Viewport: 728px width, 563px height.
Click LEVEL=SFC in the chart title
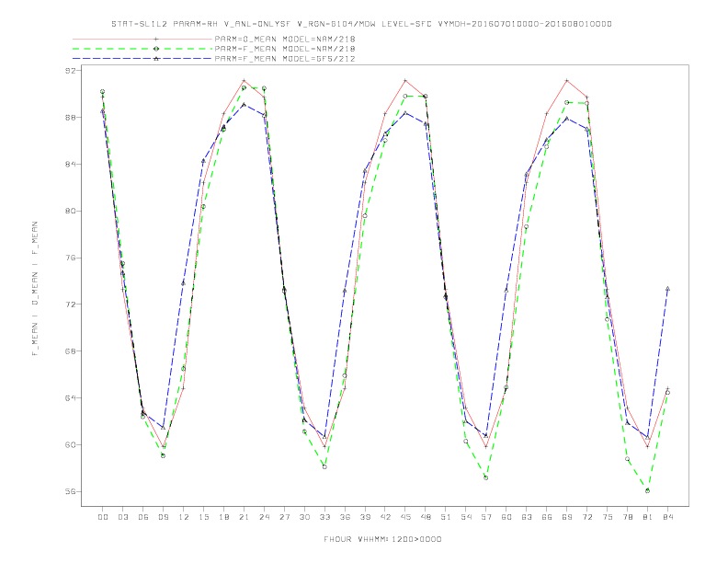pyautogui.click(x=406, y=24)
